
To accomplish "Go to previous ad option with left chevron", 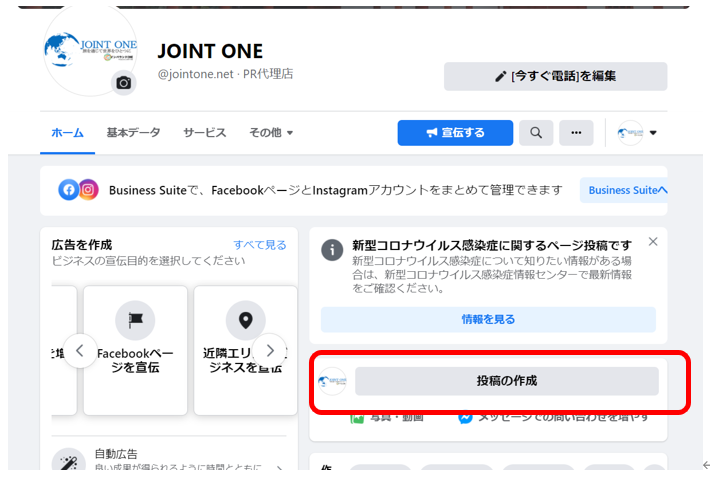I will [x=80, y=350].
